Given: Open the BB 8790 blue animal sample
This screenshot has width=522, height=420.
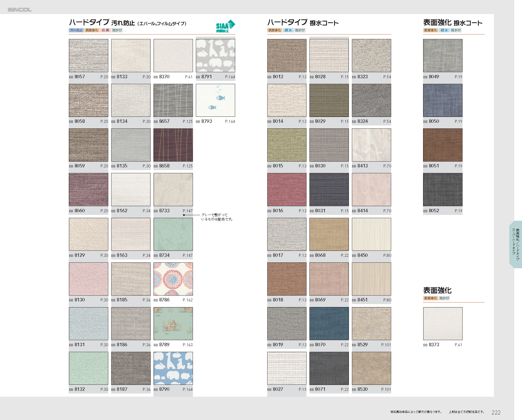Looking at the screenshot, I should click(x=173, y=368).
